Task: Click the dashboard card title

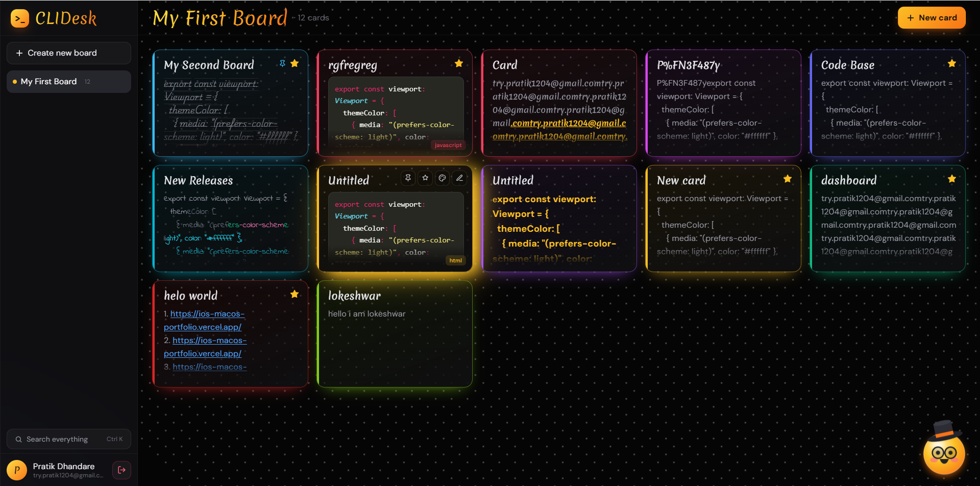Action: pos(849,180)
